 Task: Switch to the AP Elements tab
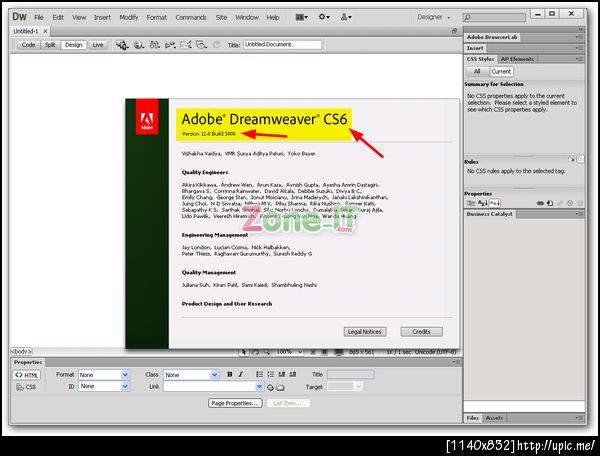(517, 59)
